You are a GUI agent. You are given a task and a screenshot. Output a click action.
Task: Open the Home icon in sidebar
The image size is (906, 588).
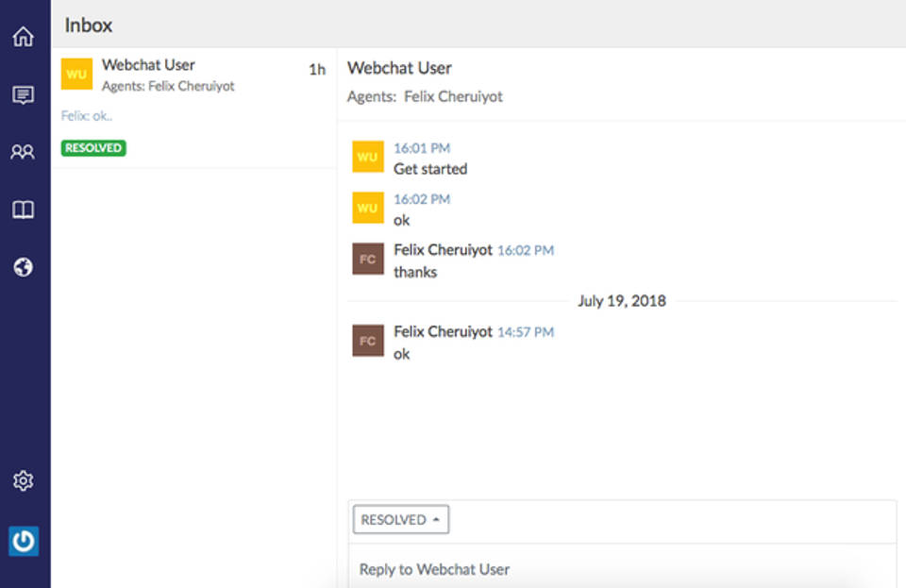[x=24, y=37]
